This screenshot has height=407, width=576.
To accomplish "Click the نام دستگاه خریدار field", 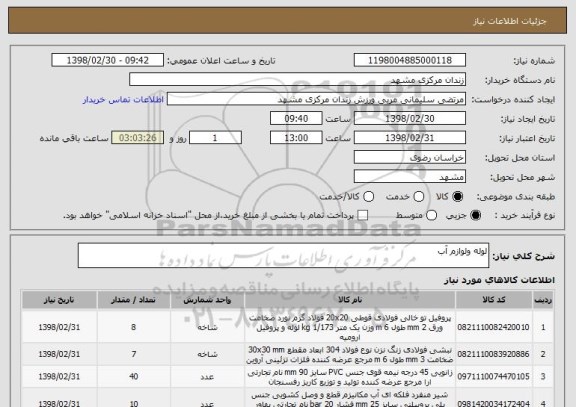I will tap(298, 80).
